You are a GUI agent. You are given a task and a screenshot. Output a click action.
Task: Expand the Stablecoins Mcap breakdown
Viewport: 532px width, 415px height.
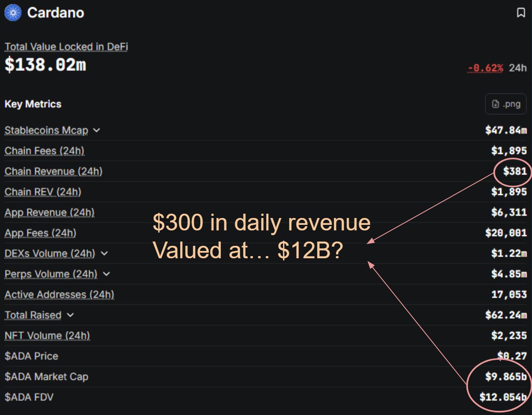97,130
